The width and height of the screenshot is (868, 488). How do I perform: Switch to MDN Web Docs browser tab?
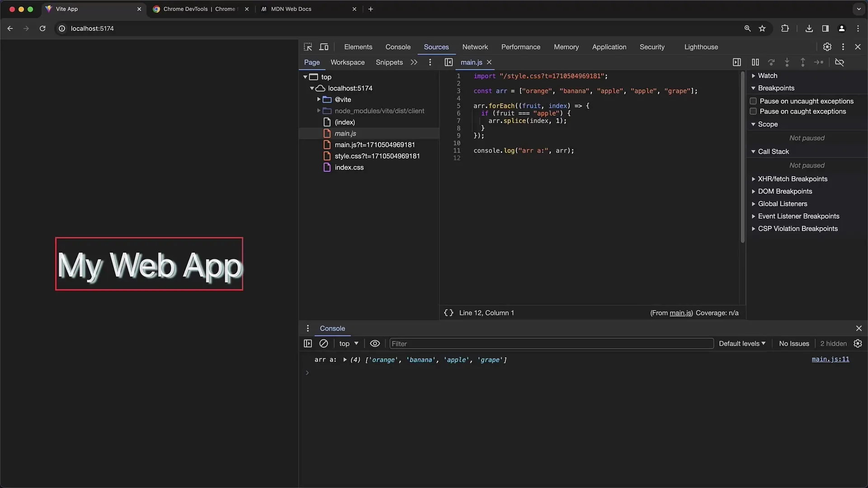click(309, 9)
